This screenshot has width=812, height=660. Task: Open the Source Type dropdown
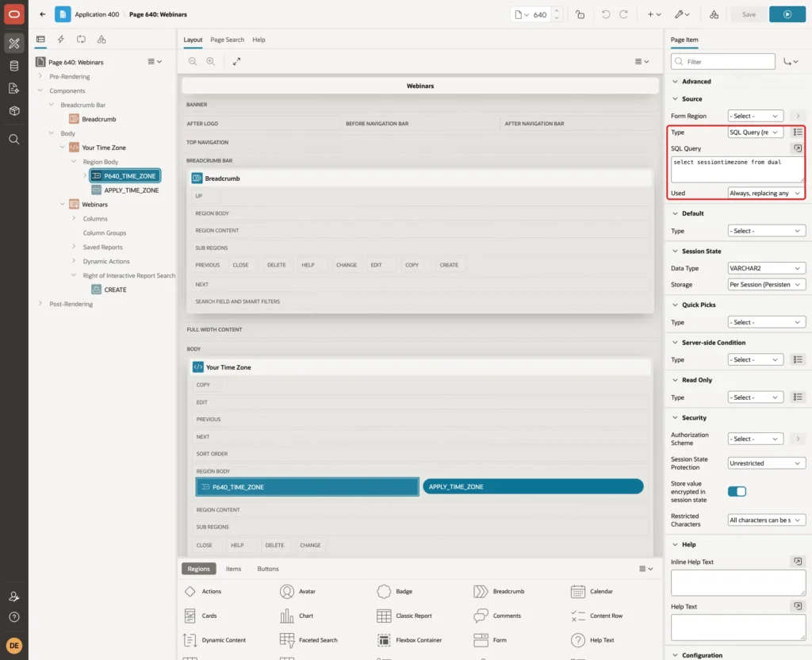755,132
